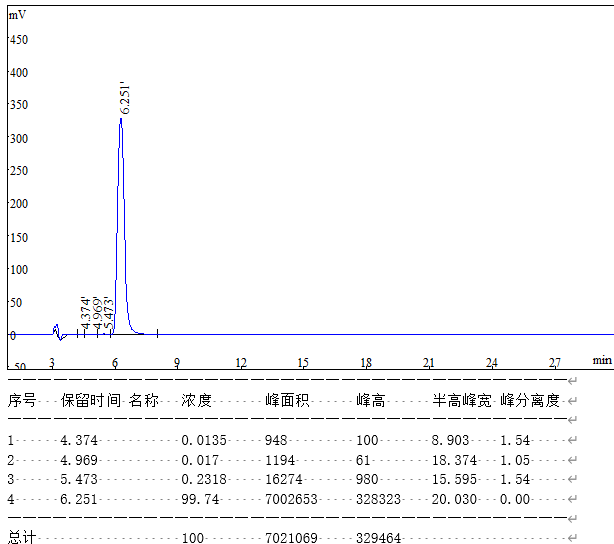Select the 5.473' retention time peak label

(108, 312)
